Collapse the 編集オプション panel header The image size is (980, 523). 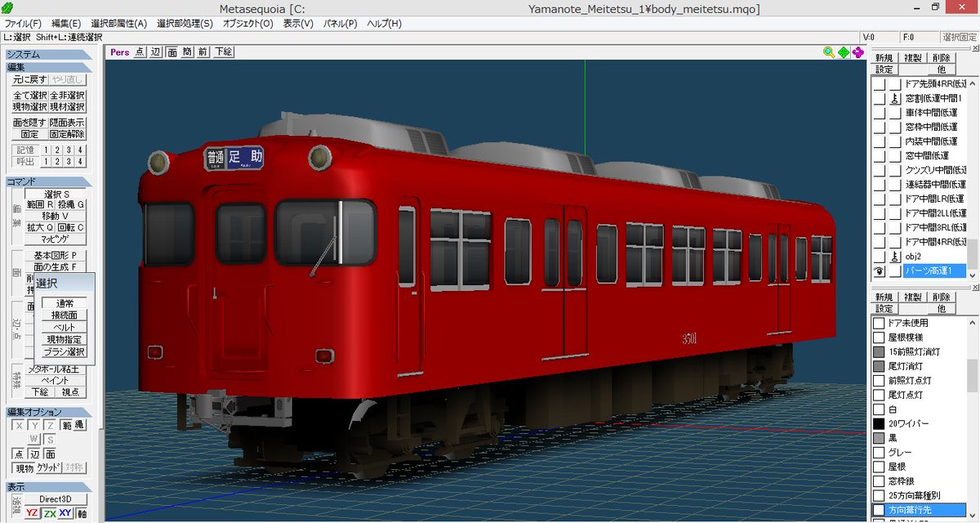49,412
